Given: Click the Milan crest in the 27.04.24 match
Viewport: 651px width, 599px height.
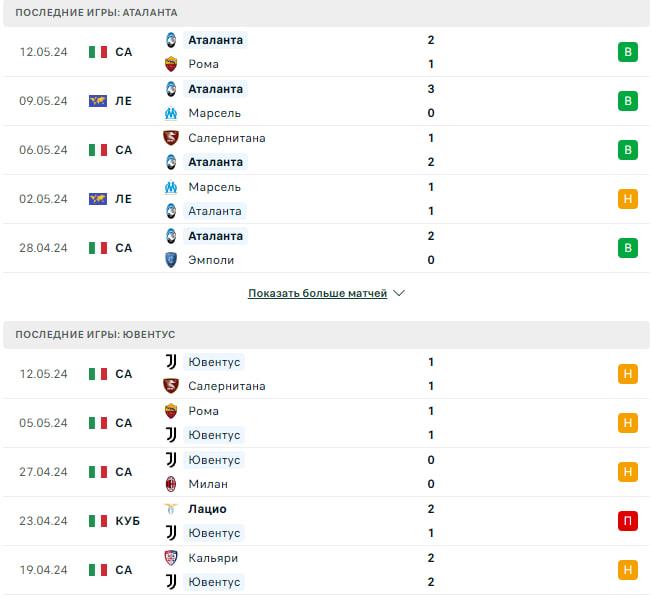Looking at the screenshot, I should tap(171, 484).
